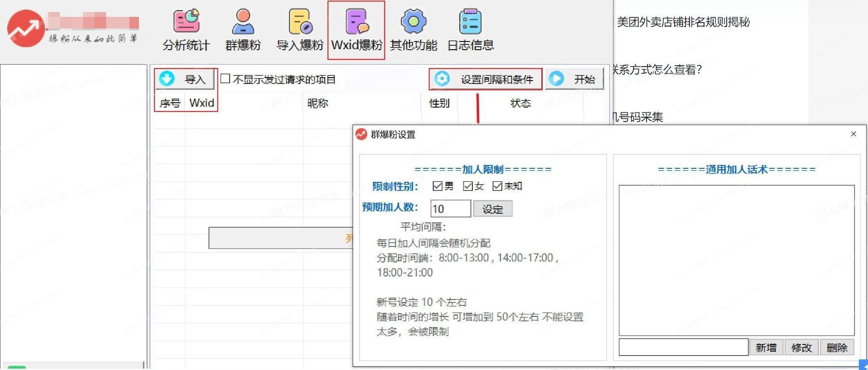Uncheck the 女 gender checkbox
Viewport: 868px width, 370px height.
(x=468, y=186)
